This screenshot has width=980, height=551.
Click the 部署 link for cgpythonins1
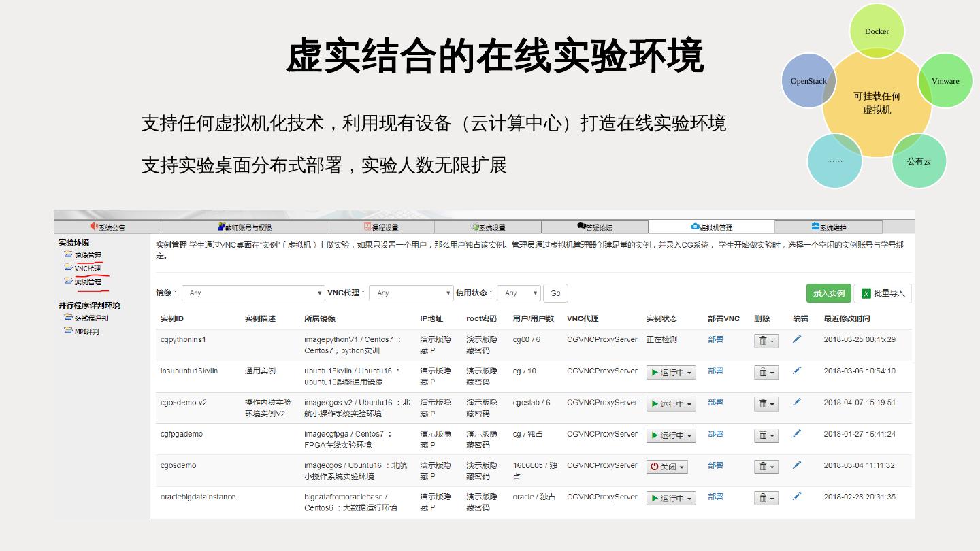point(715,339)
